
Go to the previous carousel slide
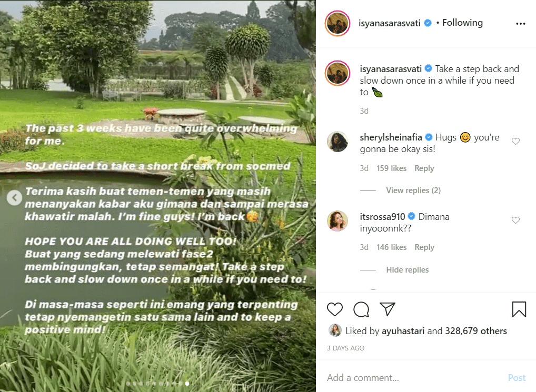coord(14,198)
